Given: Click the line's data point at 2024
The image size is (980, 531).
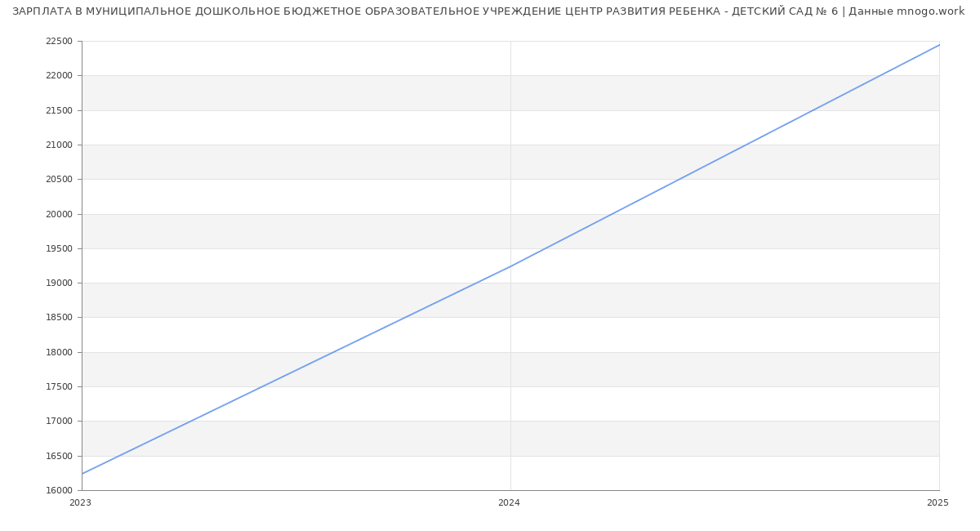Looking at the screenshot, I should click(x=510, y=265).
